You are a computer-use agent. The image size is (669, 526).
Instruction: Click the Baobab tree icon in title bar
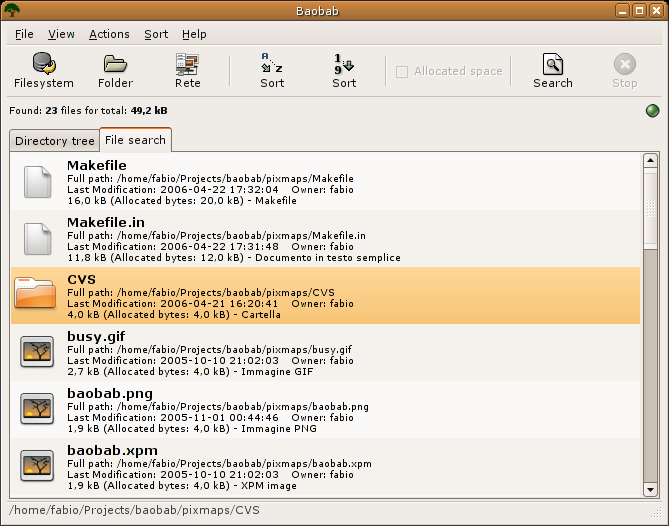point(12,10)
